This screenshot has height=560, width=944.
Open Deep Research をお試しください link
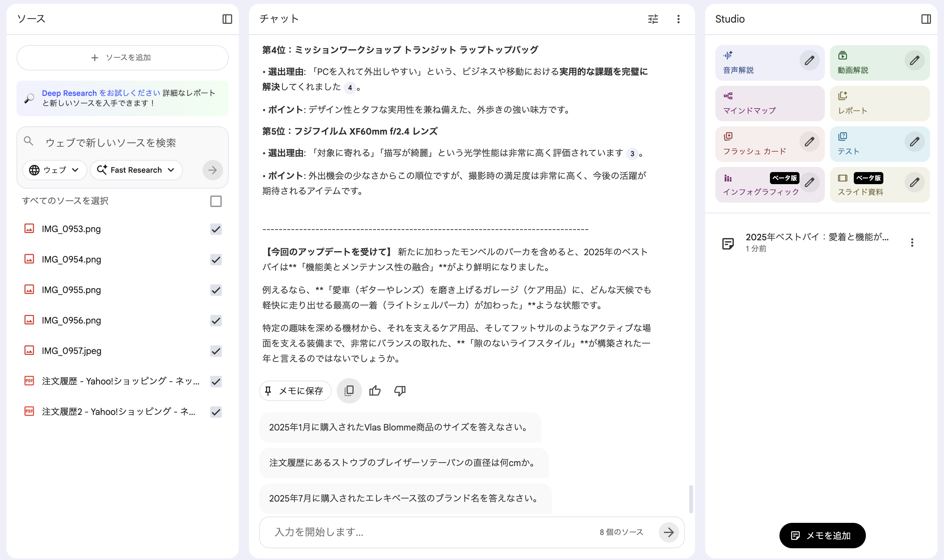(x=101, y=93)
